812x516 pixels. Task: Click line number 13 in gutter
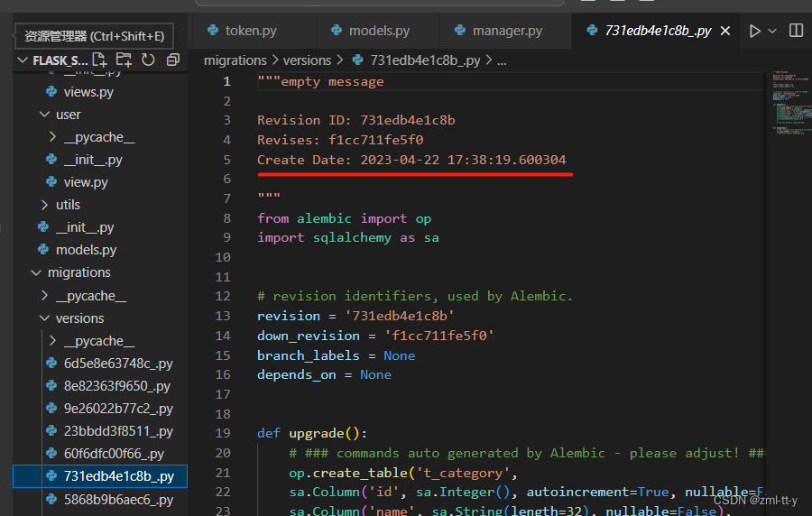(223, 316)
